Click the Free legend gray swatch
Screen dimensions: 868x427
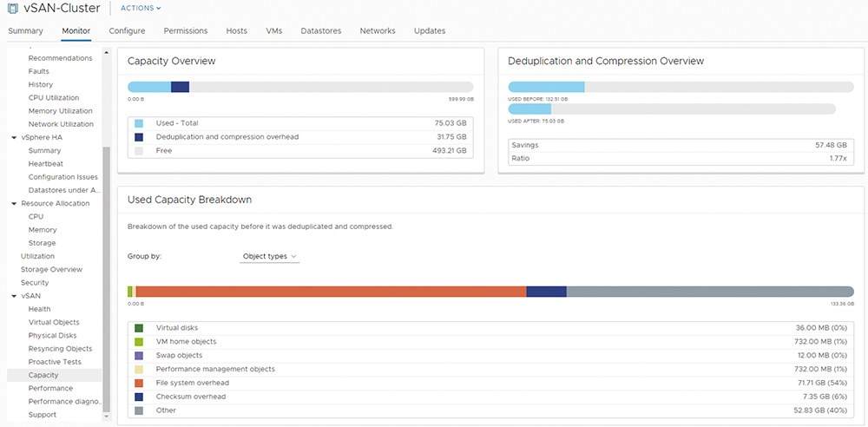coord(139,151)
